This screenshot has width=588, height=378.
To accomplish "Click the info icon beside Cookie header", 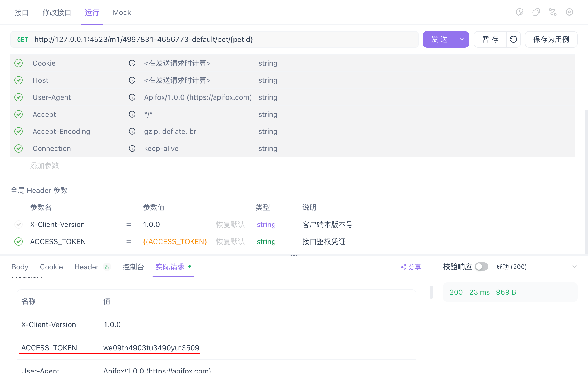I will click(132, 63).
